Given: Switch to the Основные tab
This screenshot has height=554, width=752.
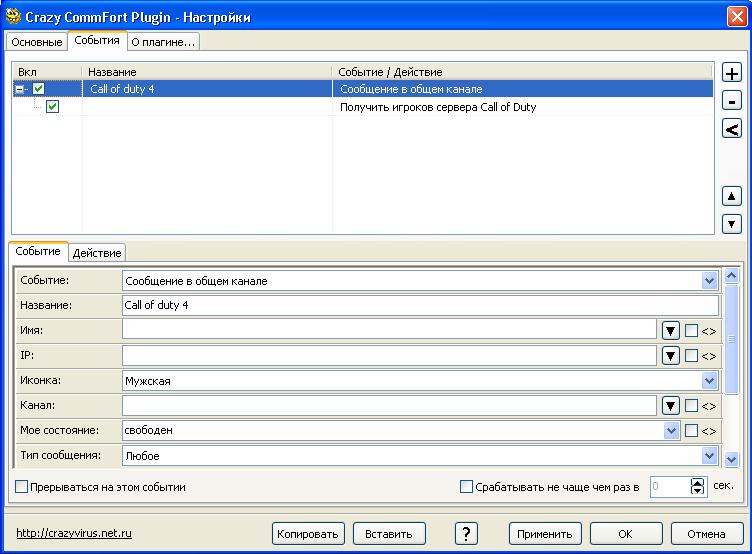Looking at the screenshot, I should pyautogui.click(x=37, y=41).
